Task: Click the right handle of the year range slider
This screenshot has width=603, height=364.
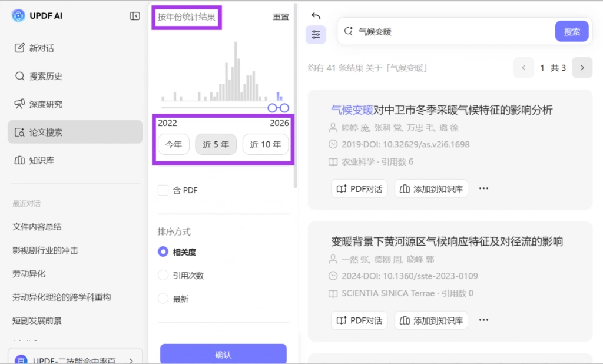Action: (x=284, y=108)
